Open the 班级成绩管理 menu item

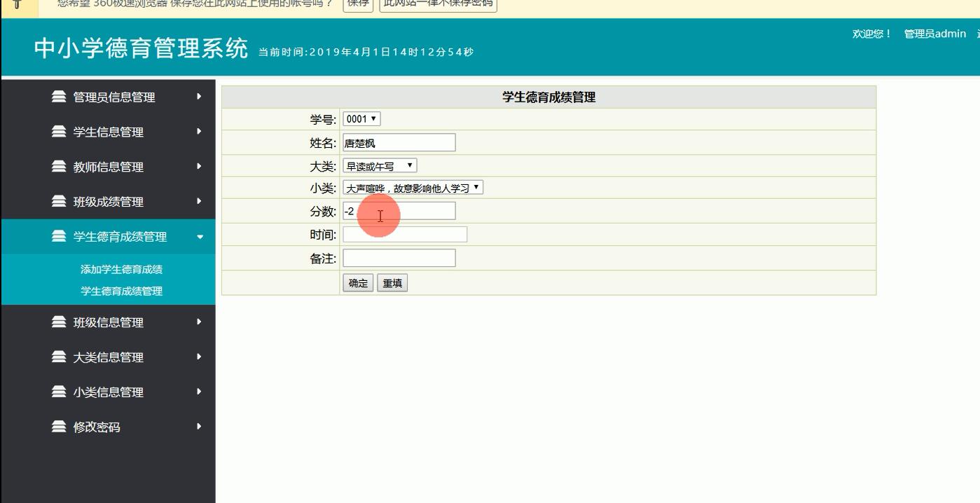109,202
